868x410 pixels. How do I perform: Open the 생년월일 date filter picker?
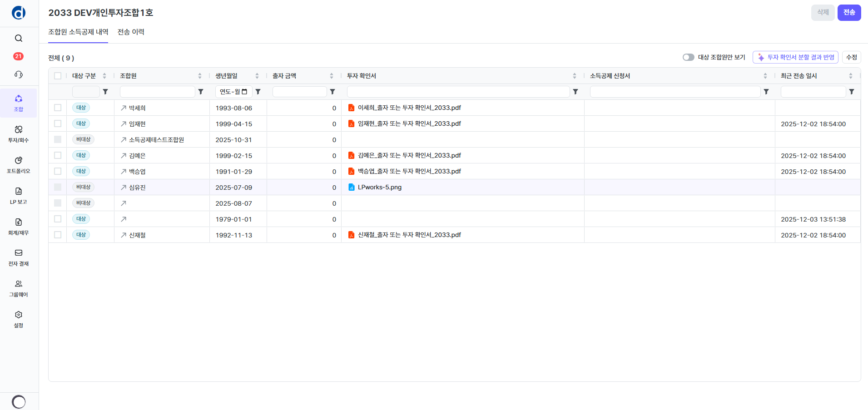244,92
